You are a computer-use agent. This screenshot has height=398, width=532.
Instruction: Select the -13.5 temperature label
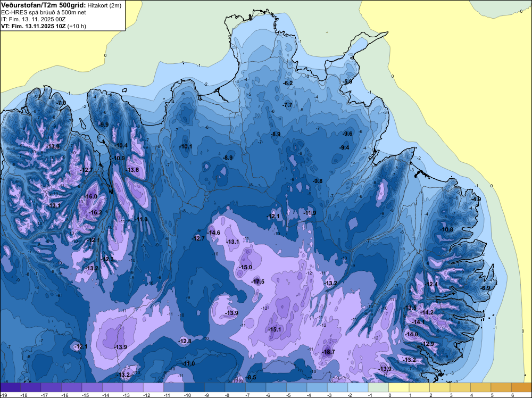click(x=410, y=308)
